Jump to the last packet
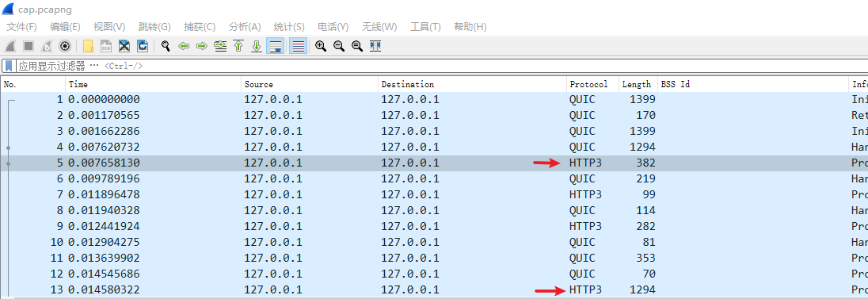 pyautogui.click(x=257, y=46)
